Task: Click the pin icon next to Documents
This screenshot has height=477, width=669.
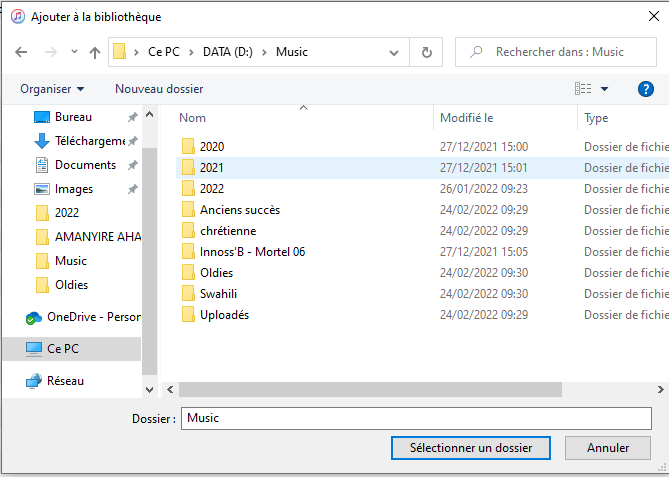Action: [133, 165]
